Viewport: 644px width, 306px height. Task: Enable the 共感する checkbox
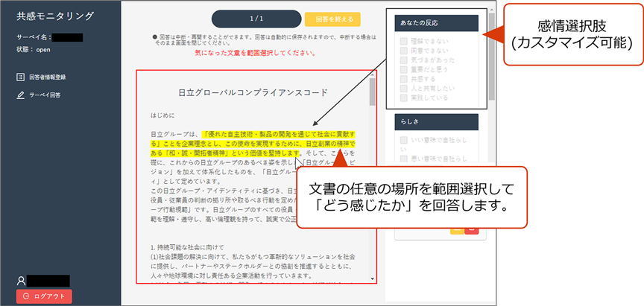pos(404,79)
